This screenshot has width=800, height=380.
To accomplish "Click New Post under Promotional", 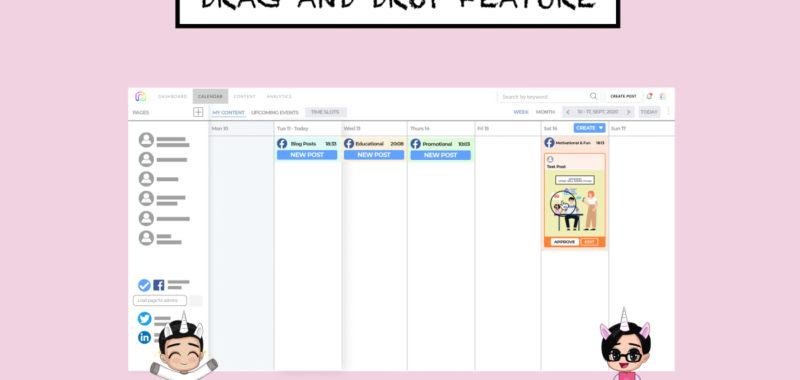I will 441,155.
